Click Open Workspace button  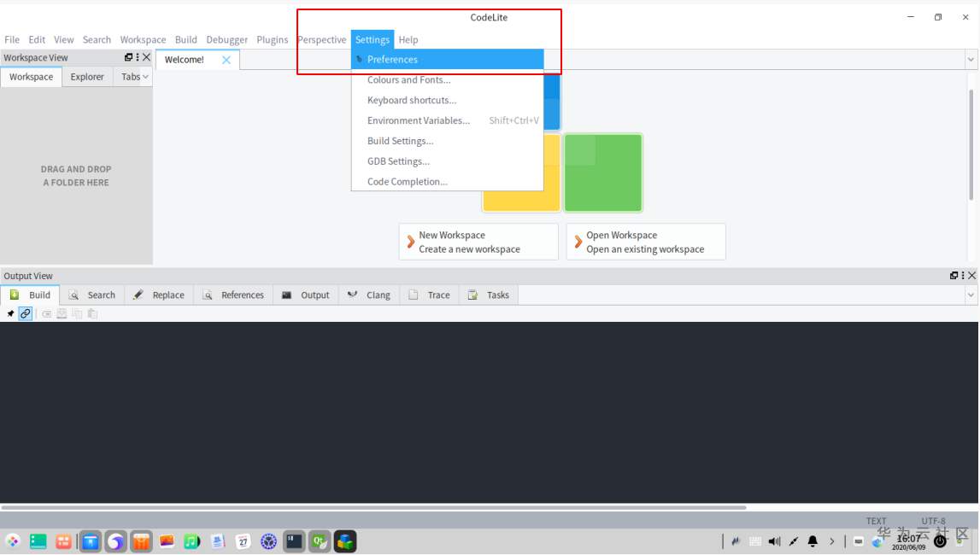pyautogui.click(x=646, y=242)
